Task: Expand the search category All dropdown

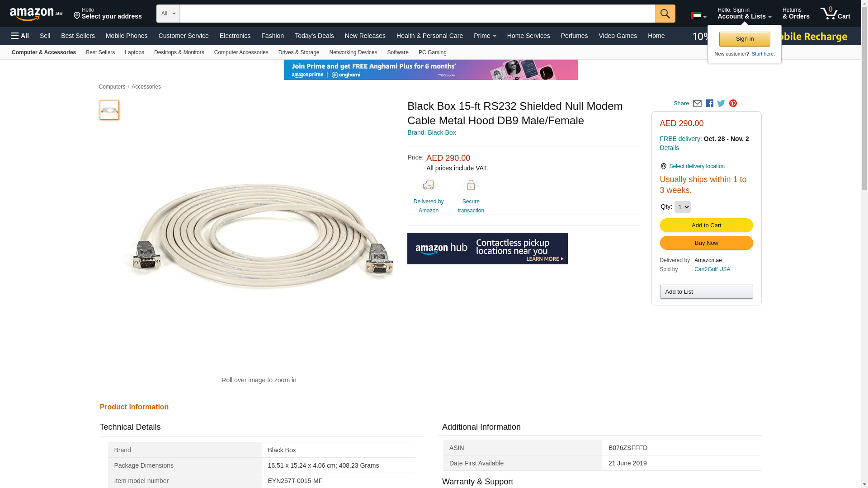Action: (168, 14)
